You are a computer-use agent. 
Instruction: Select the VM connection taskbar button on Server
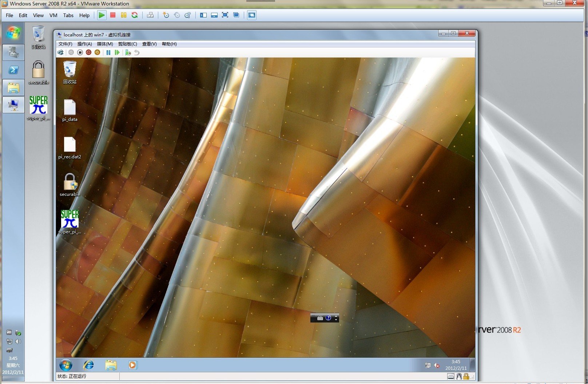(x=13, y=105)
